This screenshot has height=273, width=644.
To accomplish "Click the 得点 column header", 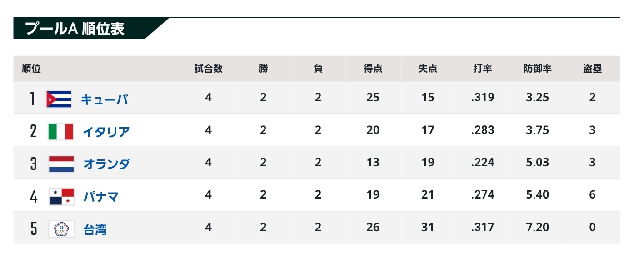I will 373,69.
